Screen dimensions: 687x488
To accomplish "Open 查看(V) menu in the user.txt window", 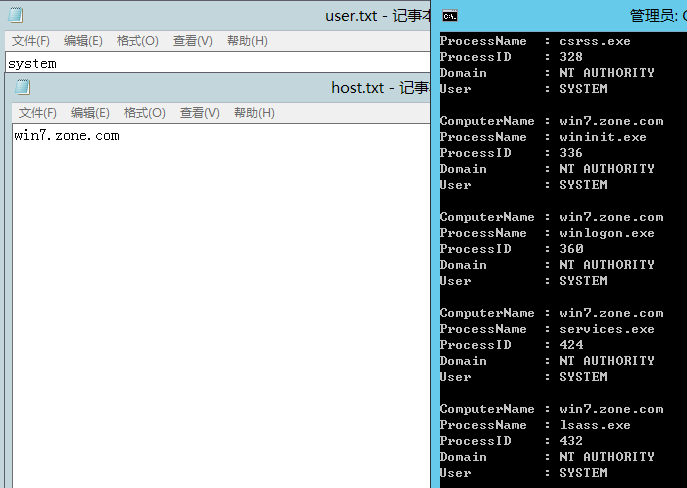I will (193, 41).
